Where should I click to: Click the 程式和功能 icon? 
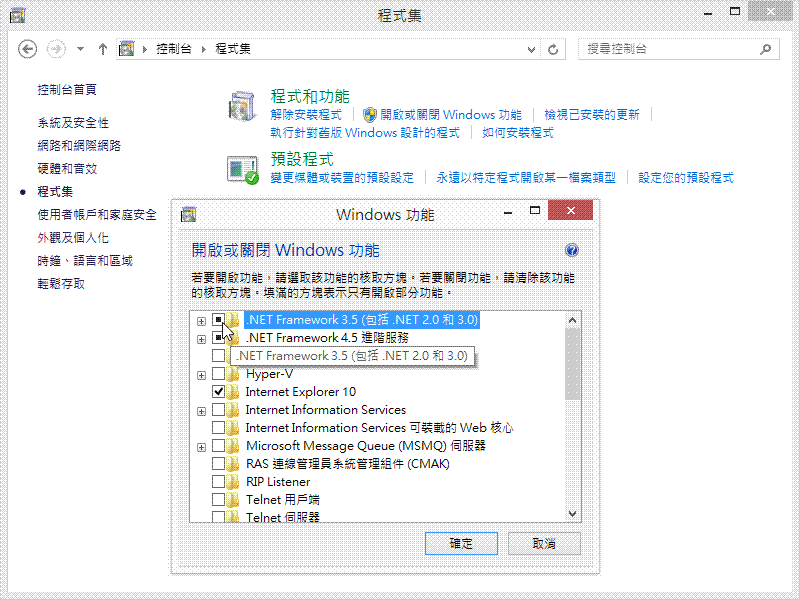[x=242, y=106]
